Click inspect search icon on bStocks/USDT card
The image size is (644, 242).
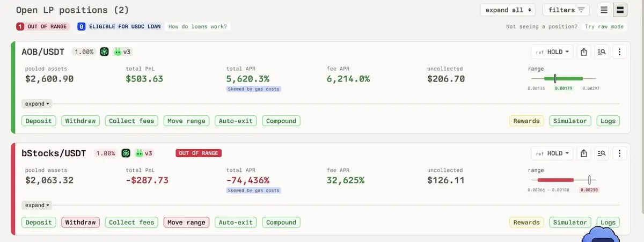point(602,153)
